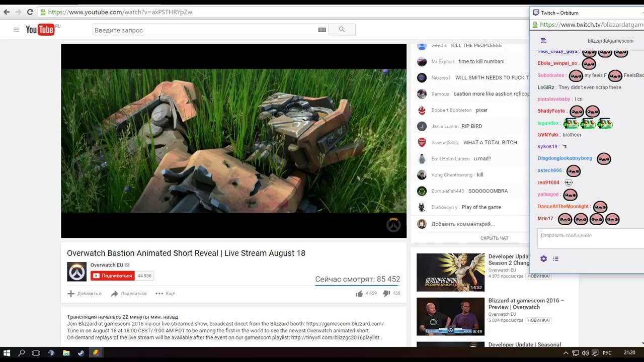Click the YouTube address bar URL
The image size is (644, 362).
coord(120,12)
